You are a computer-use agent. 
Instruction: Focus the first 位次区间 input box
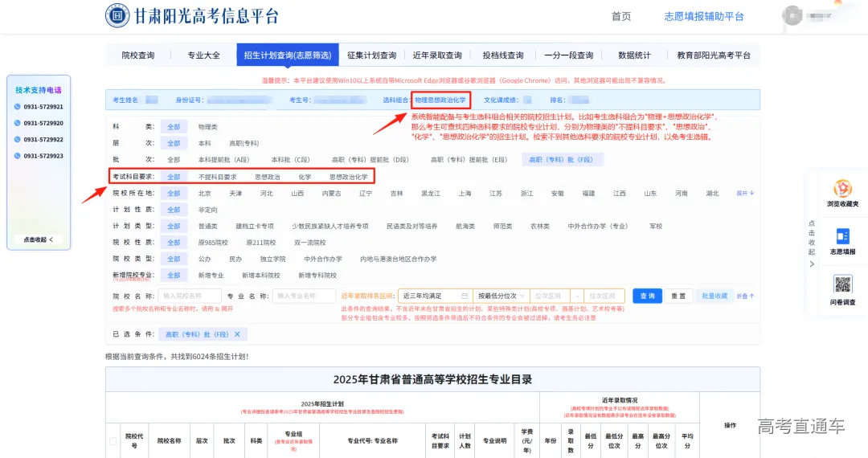click(549, 296)
